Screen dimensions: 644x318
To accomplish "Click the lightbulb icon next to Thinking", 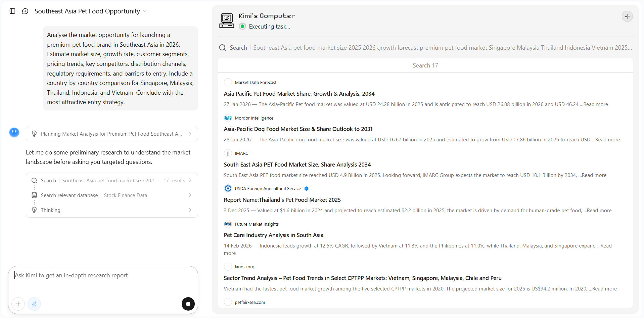I will (34, 210).
